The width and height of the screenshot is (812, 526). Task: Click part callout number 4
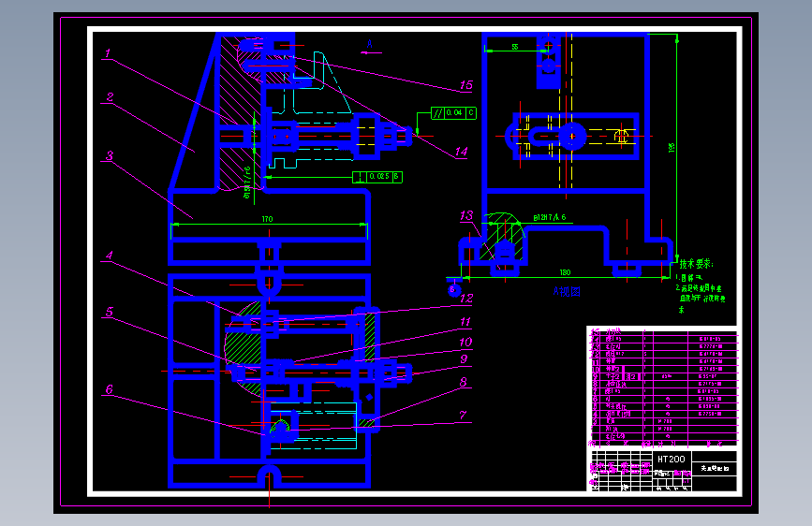tap(110, 256)
